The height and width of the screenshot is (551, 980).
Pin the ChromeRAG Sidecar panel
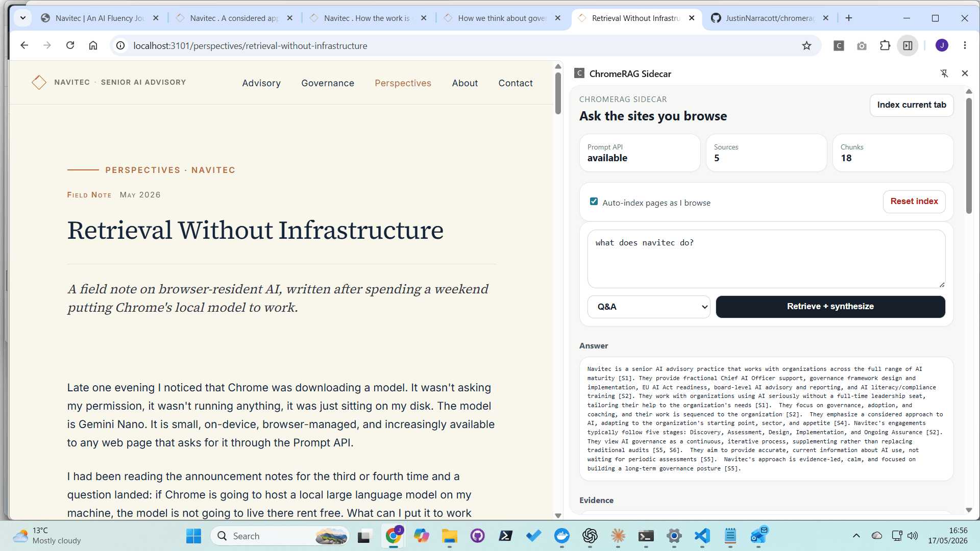click(x=944, y=73)
